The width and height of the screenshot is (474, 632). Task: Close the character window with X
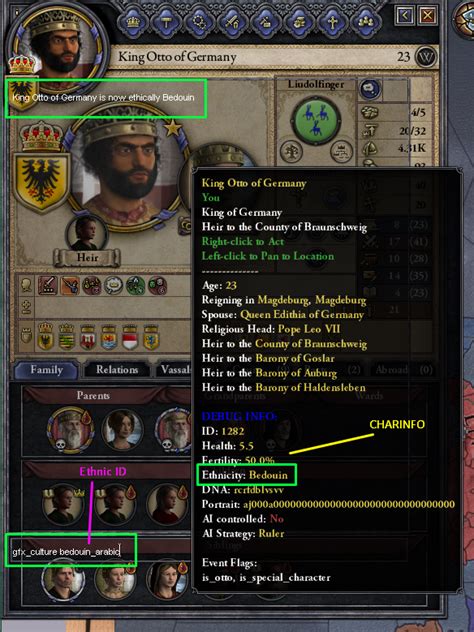coord(427,16)
